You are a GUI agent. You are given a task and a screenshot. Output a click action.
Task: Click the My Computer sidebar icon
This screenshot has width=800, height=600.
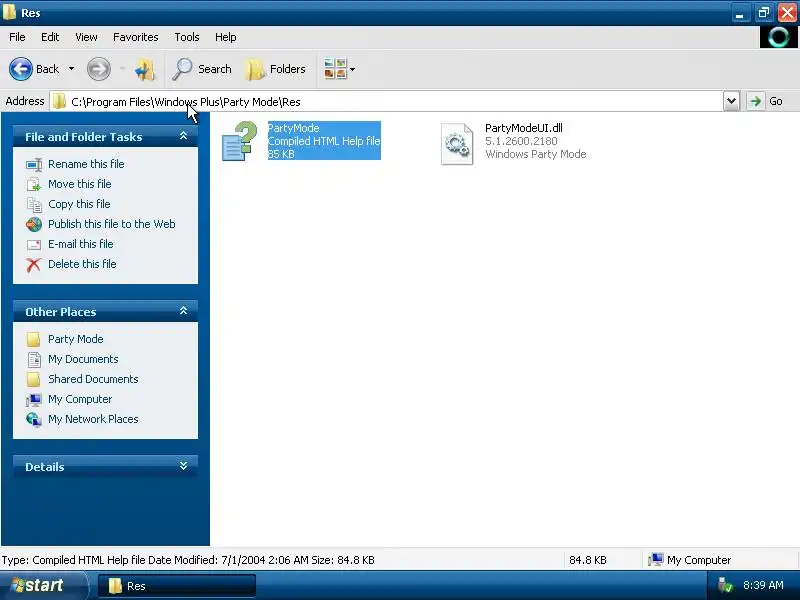(34, 399)
